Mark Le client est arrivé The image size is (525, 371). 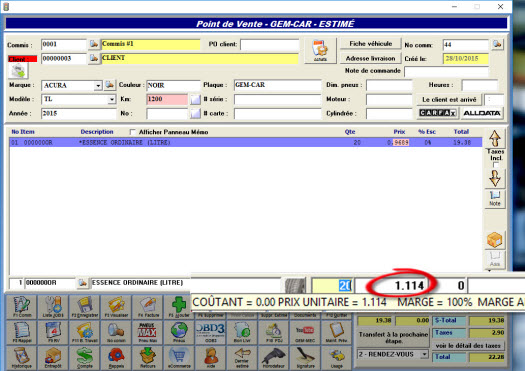pyautogui.click(x=449, y=99)
